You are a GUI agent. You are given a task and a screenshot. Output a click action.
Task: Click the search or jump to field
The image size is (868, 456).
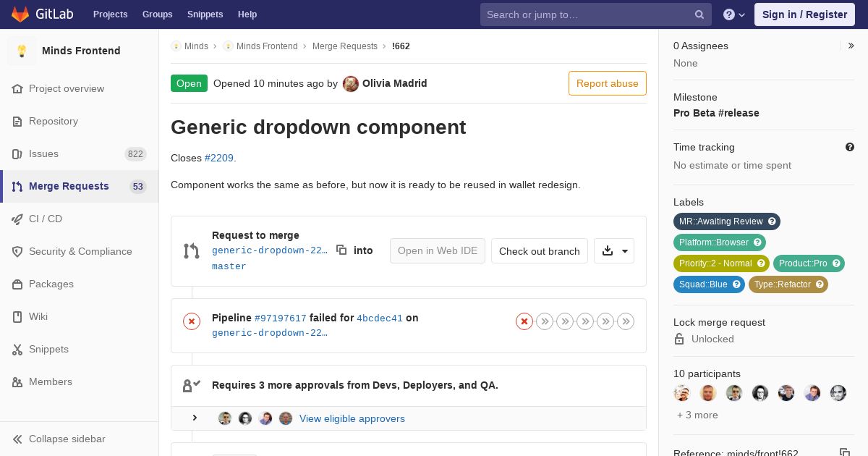(x=586, y=14)
